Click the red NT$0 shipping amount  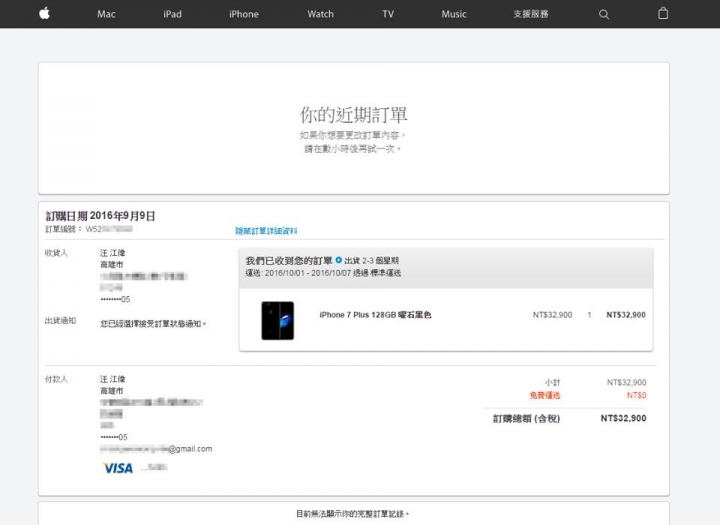click(636, 395)
